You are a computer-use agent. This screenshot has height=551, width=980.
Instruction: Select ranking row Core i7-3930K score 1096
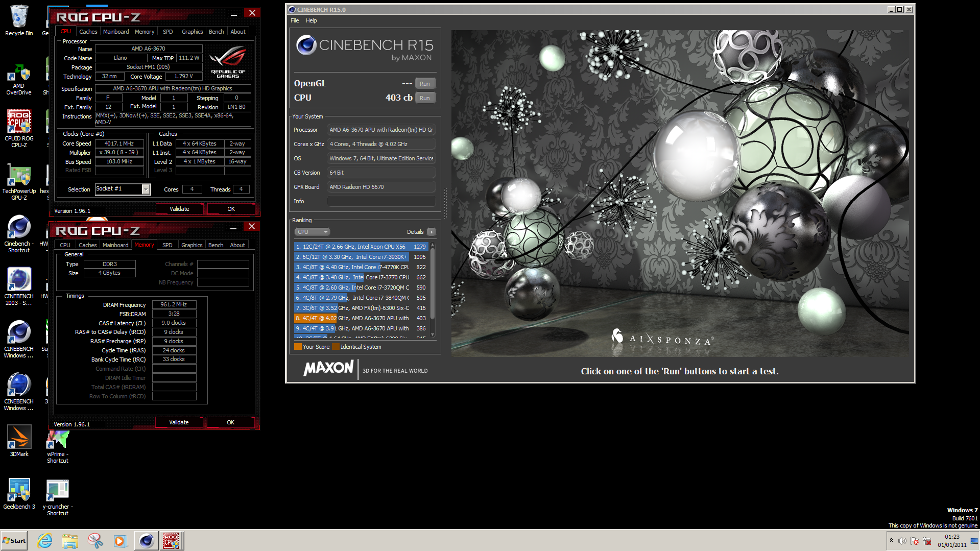click(x=361, y=257)
